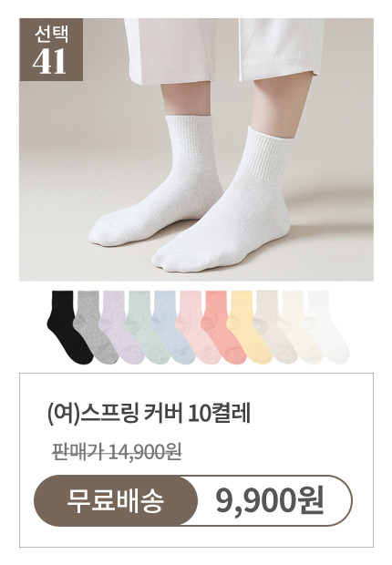
Task: Click the left sock in the photo
Action: click(159, 182)
